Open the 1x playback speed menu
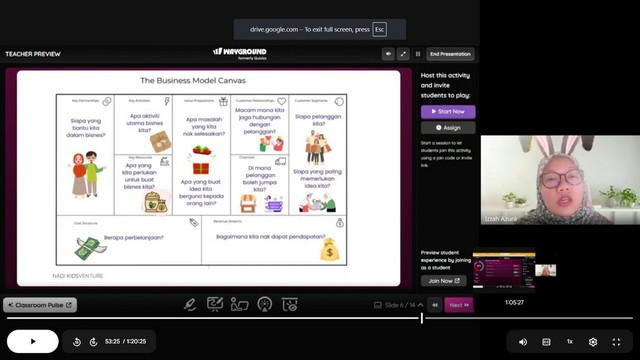The width and height of the screenshot is (640, 360). (570, 342)
